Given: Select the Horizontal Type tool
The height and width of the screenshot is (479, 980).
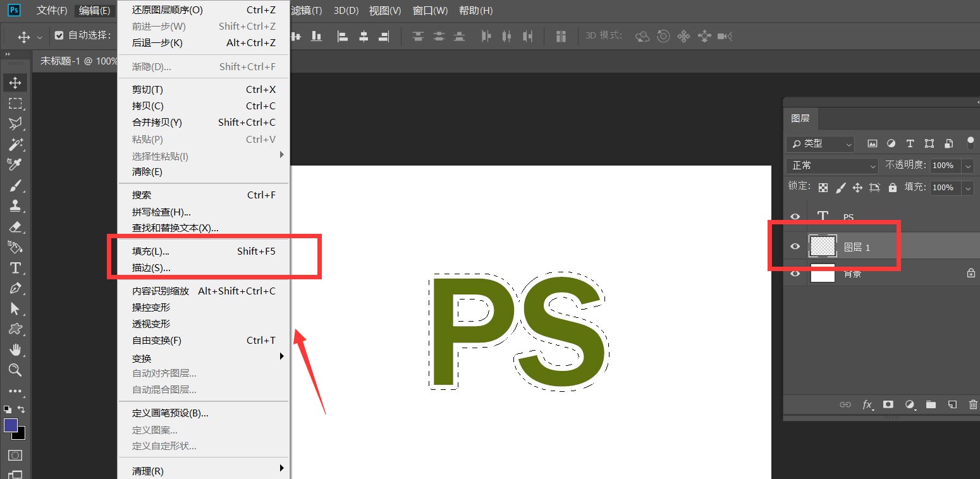Looking at the screenshot, I should (x=15, y=267).
